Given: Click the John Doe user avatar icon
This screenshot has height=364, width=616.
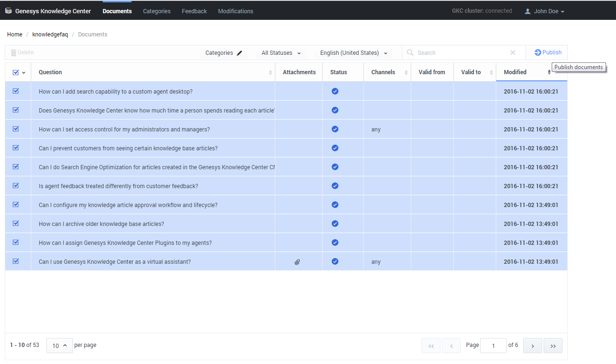Looking at the screenshot, I should [528, 11].
